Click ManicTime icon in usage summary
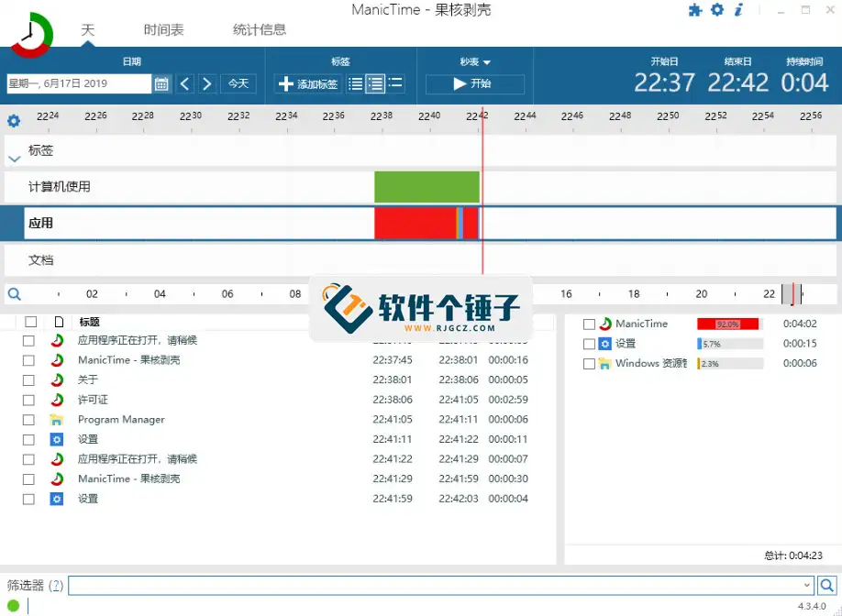The image size is (842, 616). [x=605, y=324]
